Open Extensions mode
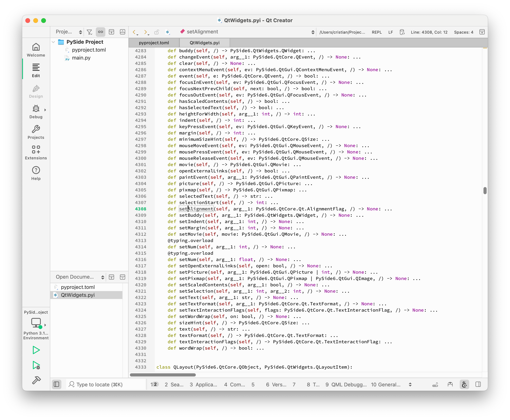 coord(36,152)
